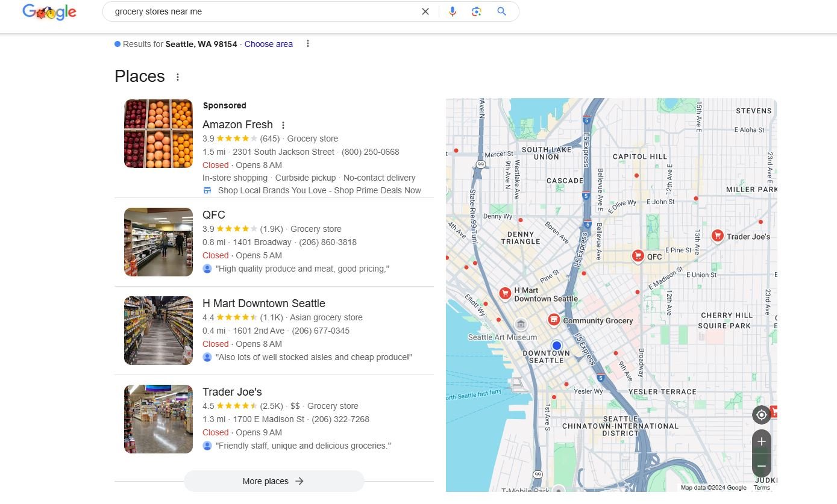Viewport: 837px width, 504px height.
Task: Click the Yesler Terrace map label
Action: (662, 391)
